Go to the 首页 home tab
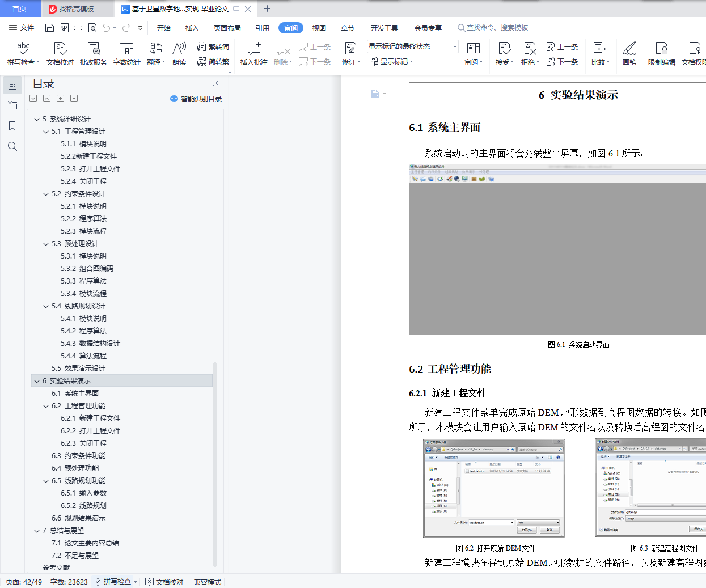The image size is (706, 588). [20, 9]
